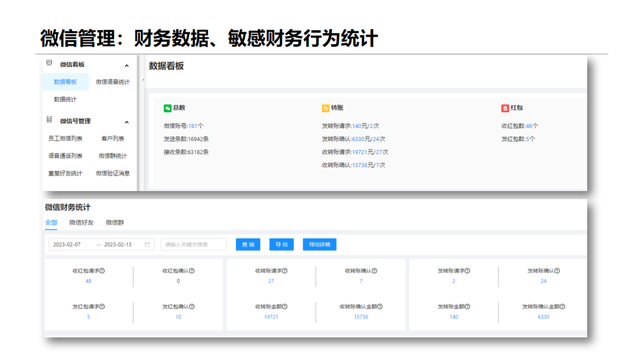
Task: Click the 微信看板 sidebar dashboard icon
Action: [49, 63]
